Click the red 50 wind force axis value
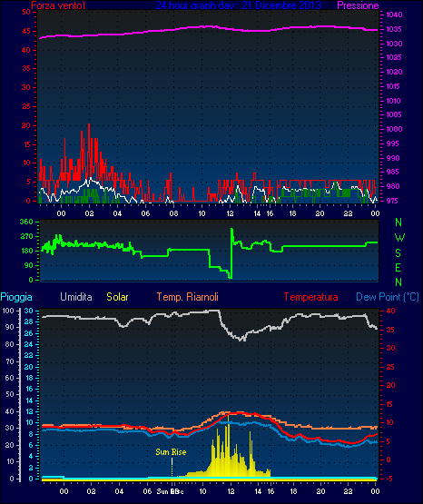 [26, 12]
